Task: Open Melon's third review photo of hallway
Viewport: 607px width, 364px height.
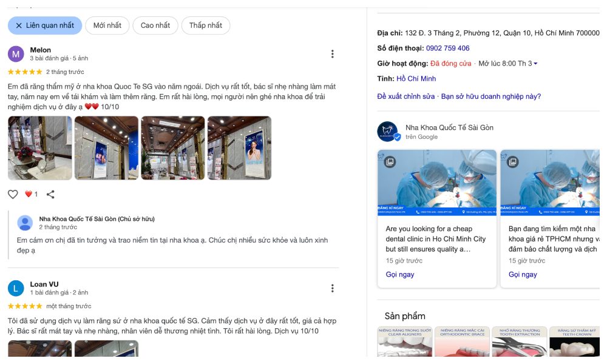Action: [x=172, y=148]
